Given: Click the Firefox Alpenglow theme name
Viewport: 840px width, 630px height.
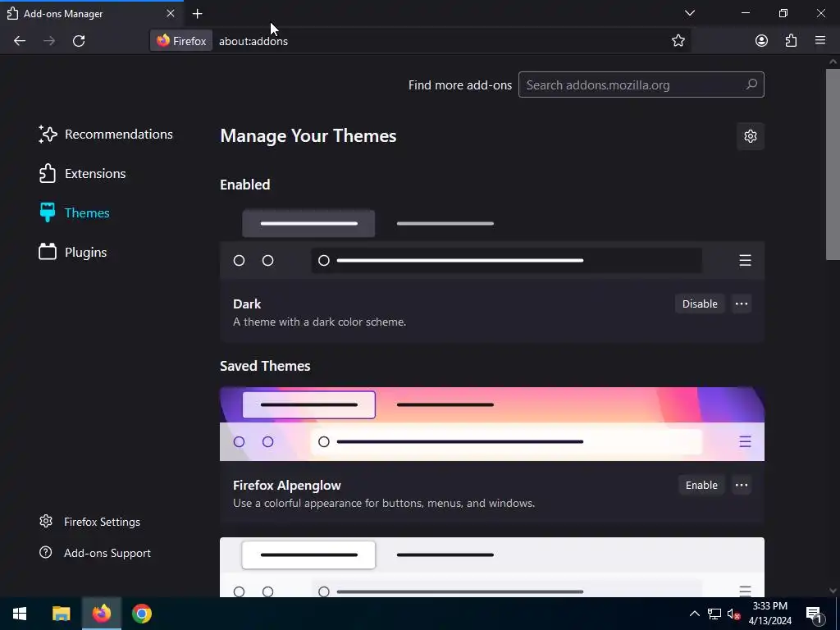Looking at the screenshot, I should tap(286, 486).
